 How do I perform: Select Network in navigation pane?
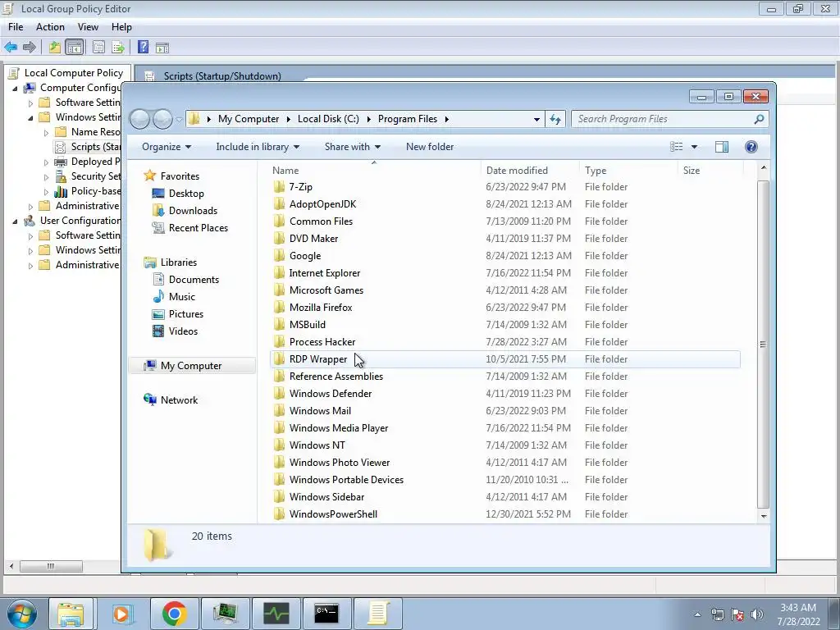(179, 400)
